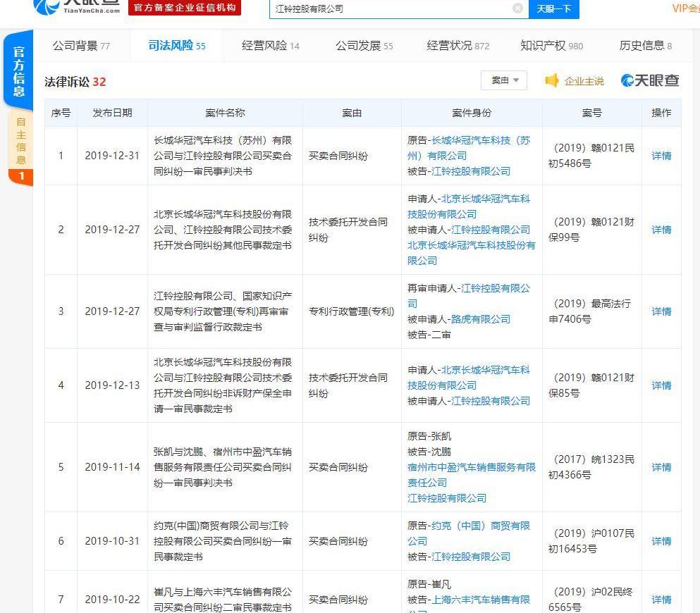Image resolution: width=700 pixels, height=613 pixels.
Task: Click the 案件名称 column header
Action: click(225, 113)
